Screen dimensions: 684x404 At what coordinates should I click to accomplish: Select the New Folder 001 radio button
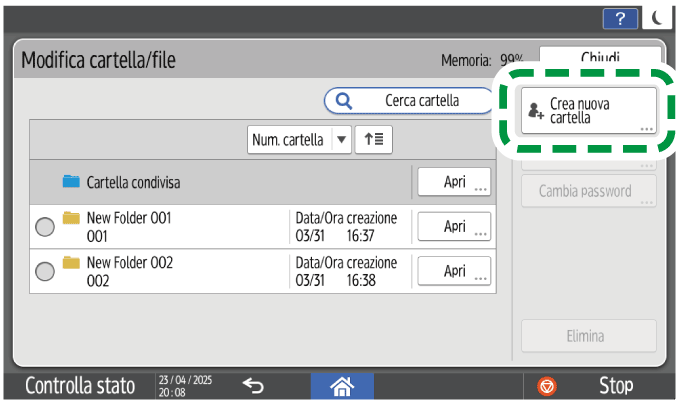(x=45, y=227)
